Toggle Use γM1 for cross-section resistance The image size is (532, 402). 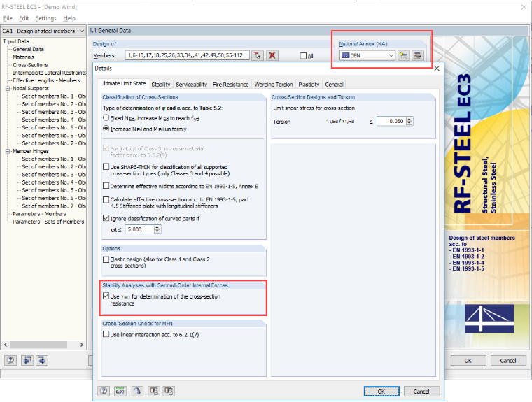pyautogui.click(x=106, y=296)
